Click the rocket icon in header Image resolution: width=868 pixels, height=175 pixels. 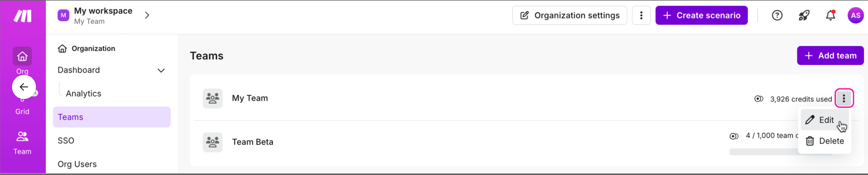pos(804,16)
